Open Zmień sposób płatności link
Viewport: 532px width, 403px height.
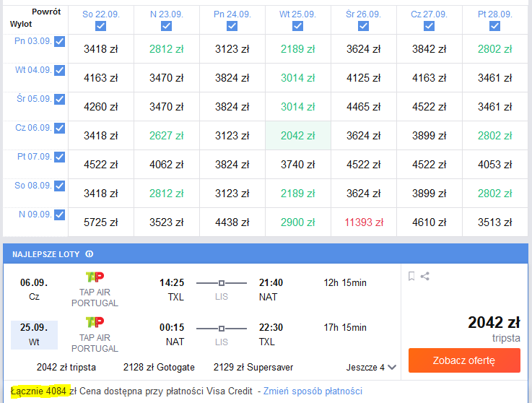(x=313, y=391)
